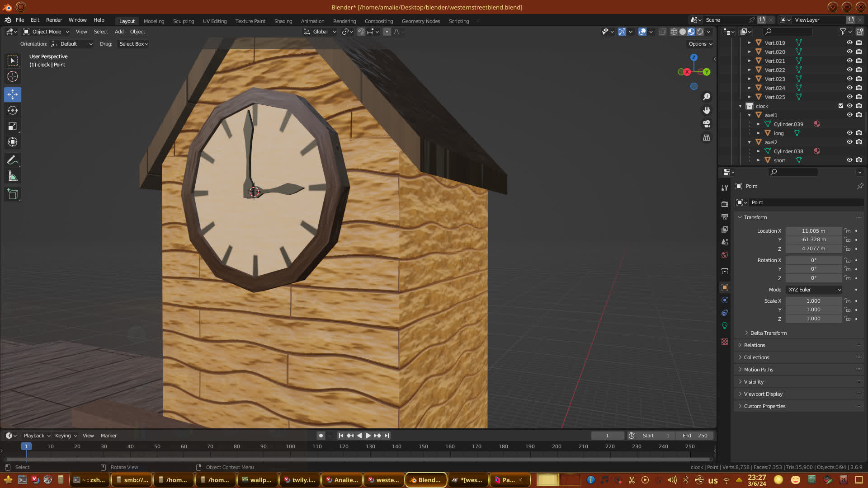
Task: Click the Scale X value field
Action: tap(813, 301)
